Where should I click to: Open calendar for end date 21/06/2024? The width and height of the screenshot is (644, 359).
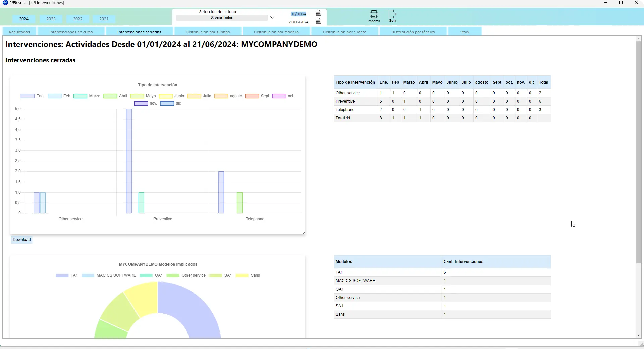coord(318,21)
